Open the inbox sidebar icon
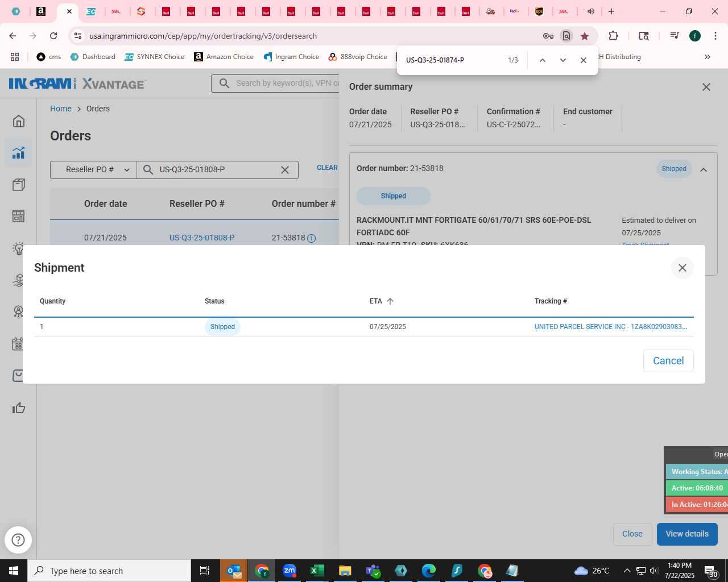 pyautogui.click(x=19, y=376)
